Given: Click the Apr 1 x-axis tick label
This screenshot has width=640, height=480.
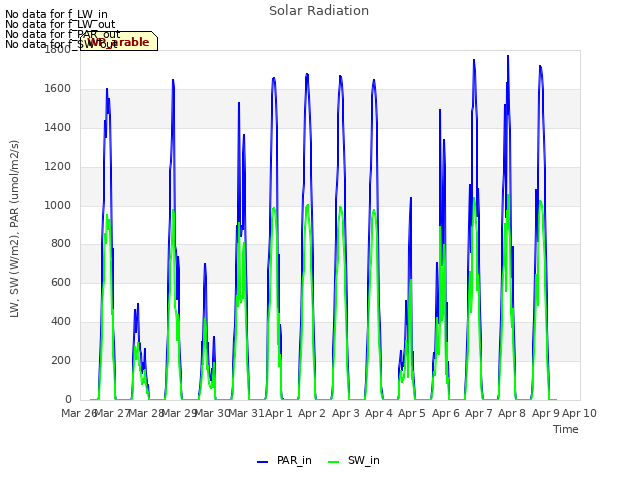Looking at the screenshot, I should (279, 413).
